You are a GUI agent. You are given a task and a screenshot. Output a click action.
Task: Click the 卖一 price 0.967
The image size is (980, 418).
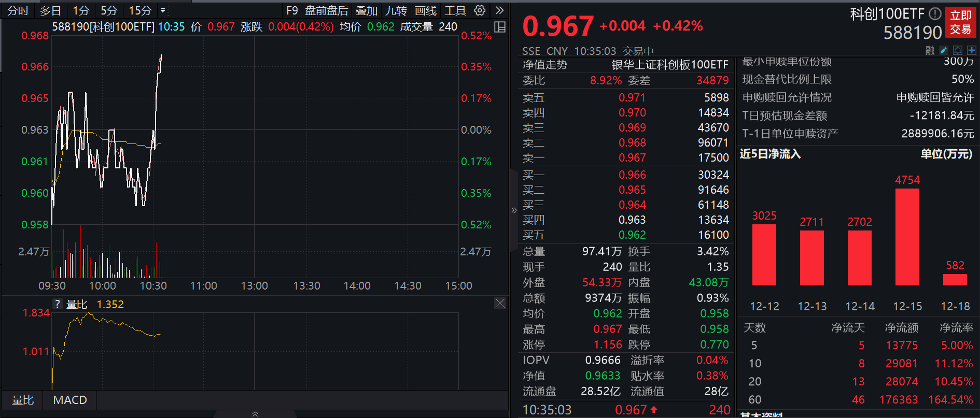tap(632, 157)
